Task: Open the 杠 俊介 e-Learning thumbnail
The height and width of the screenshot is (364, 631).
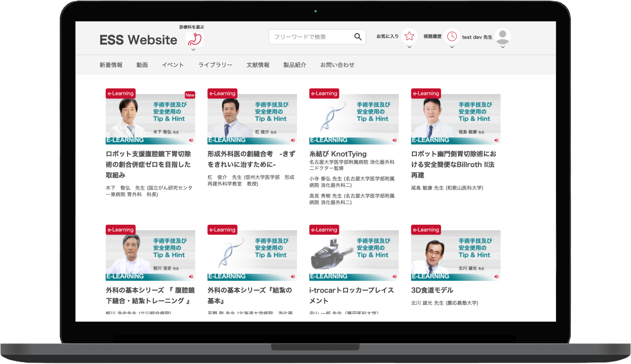Action: pyautogui.click(x=252, y=119)
